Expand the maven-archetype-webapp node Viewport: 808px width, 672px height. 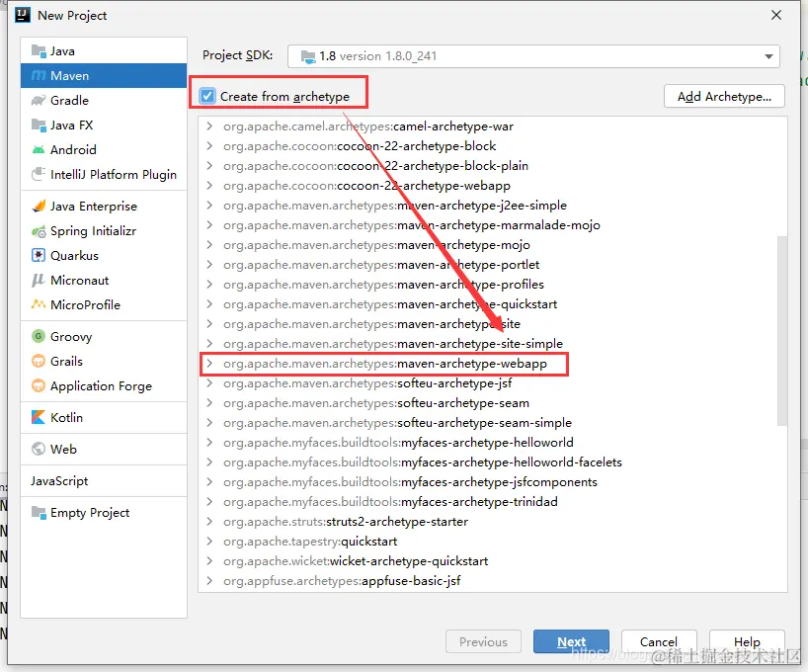pos(209,364)
